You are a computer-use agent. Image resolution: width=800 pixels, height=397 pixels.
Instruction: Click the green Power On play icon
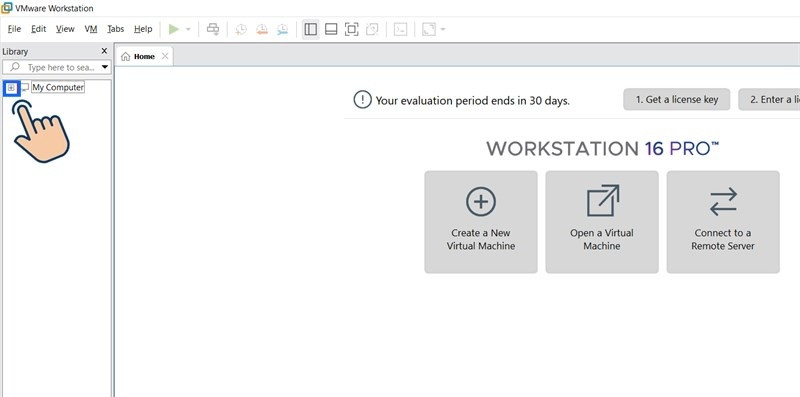pyautogui.click(x=174, y=29)
